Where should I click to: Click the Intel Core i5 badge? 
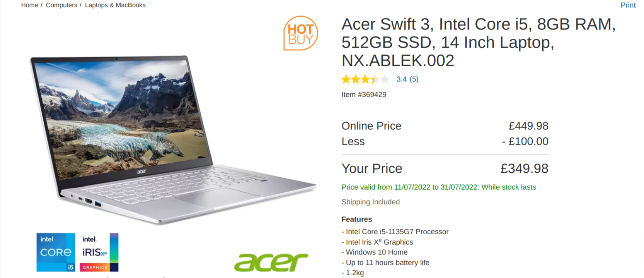56,252
